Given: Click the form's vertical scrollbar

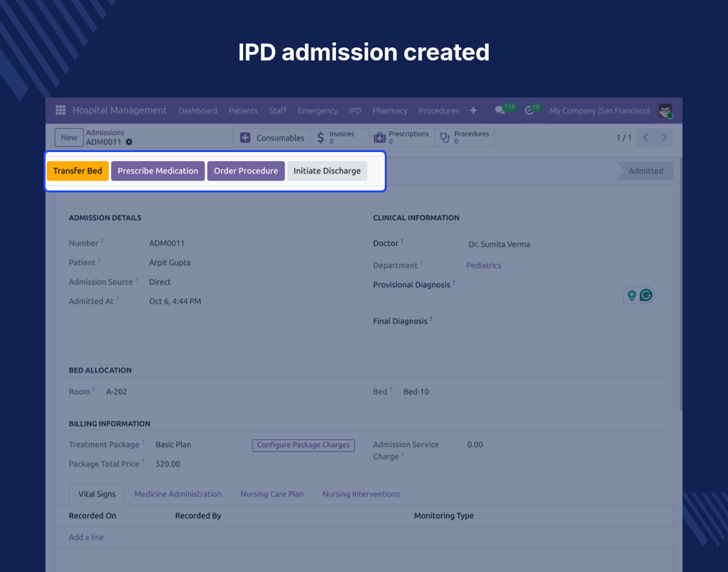Looking at the screenshot, I should [681, 284].
